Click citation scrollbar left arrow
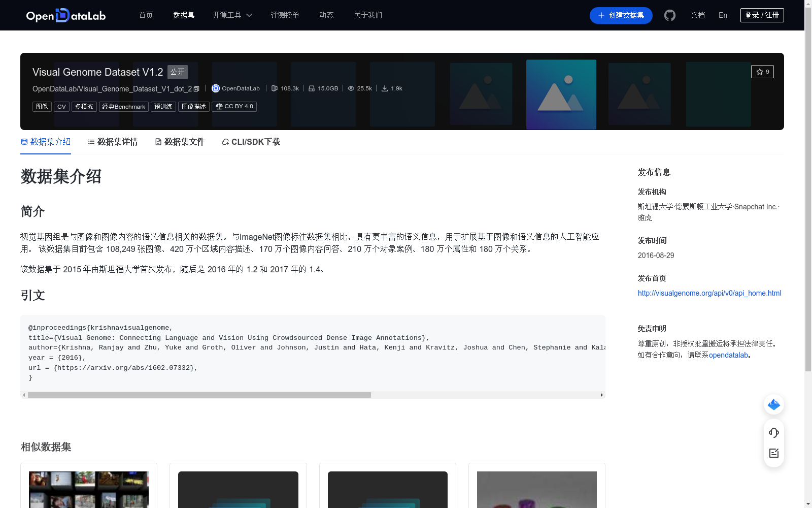 click(24, 395)
